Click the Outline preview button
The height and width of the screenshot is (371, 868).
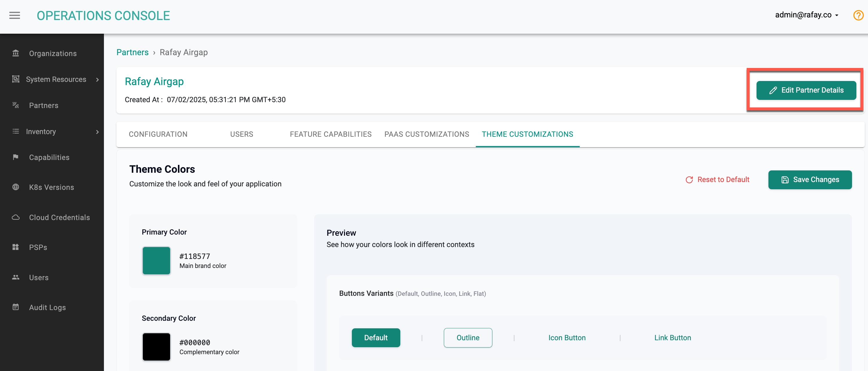468,338
